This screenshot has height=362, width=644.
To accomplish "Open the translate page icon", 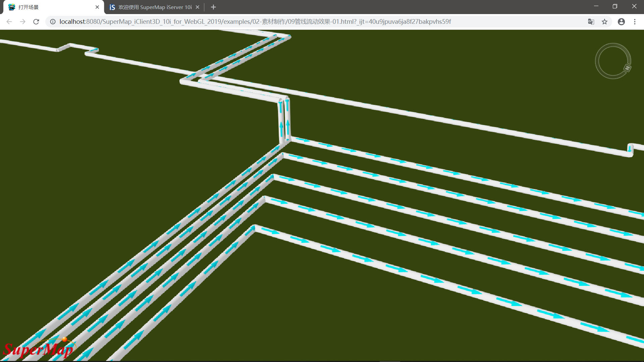I will point(591,22).
